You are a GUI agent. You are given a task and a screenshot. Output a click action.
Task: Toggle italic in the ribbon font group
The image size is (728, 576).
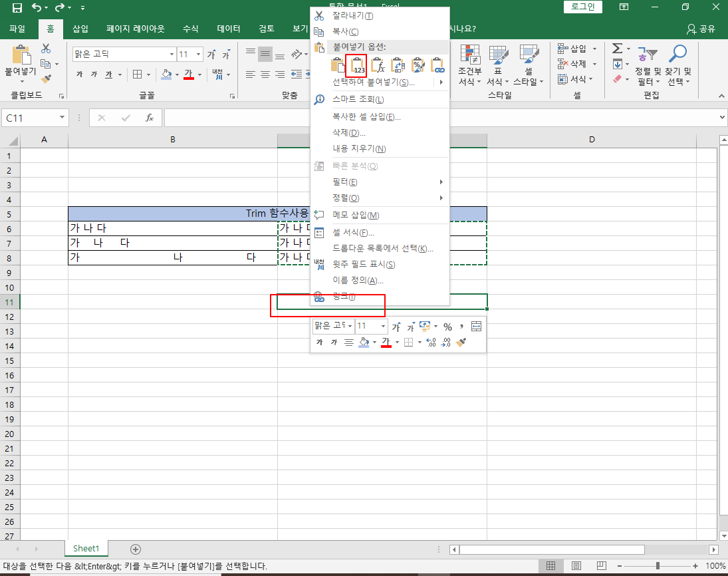tap(94, 74)
